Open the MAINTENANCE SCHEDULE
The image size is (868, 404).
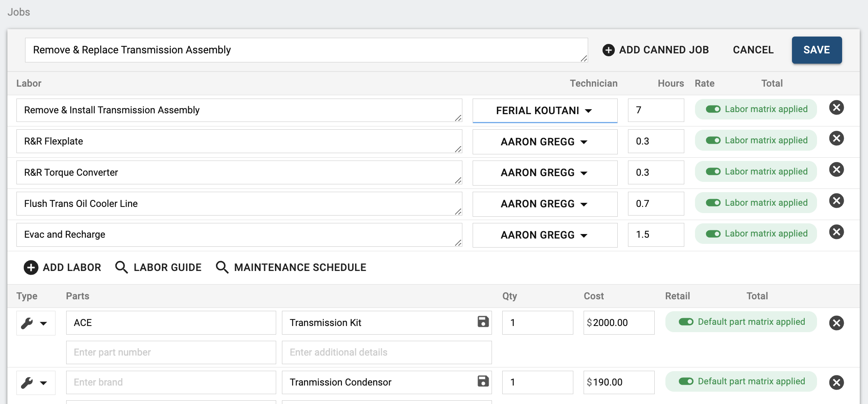pyautogui.click(x=291, y=267)
